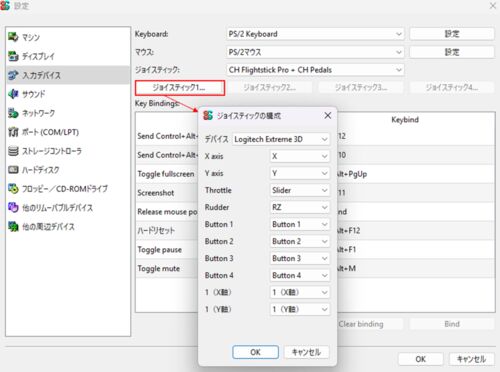
Task: Open the Keyboard type dropdown
Action: (x=315, y=34)
